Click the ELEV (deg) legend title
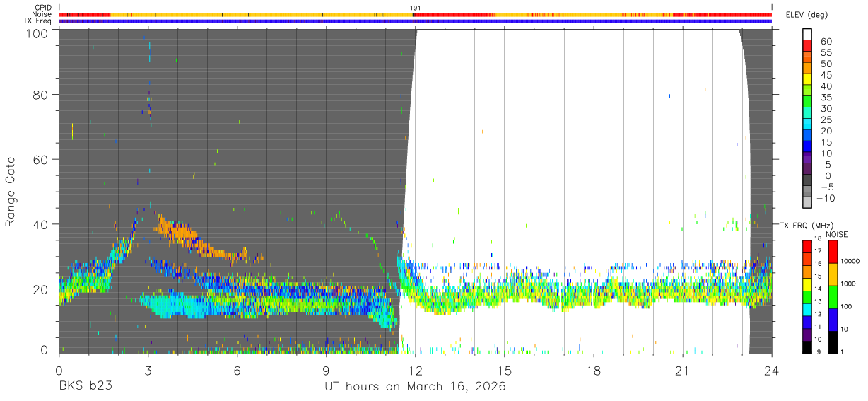This screenshot has height=401, width=868. 807,15
